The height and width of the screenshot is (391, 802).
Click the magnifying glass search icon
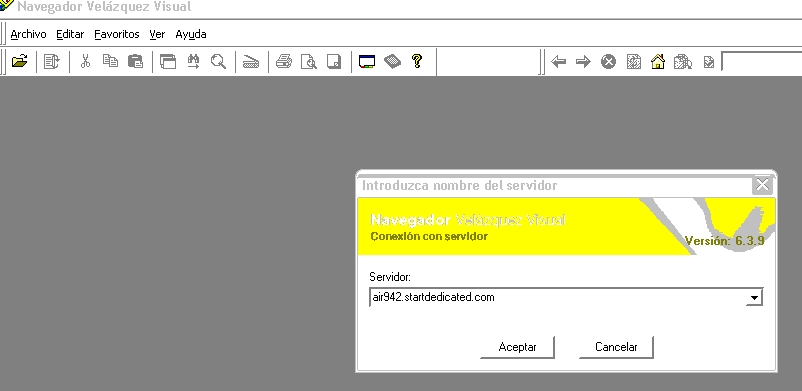point(218,61)
